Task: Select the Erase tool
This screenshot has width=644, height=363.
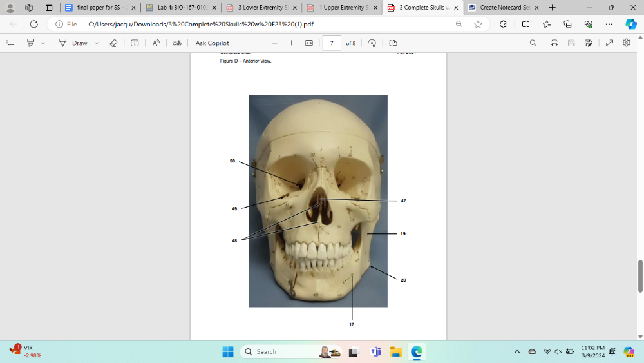Action: coord(113,43)
